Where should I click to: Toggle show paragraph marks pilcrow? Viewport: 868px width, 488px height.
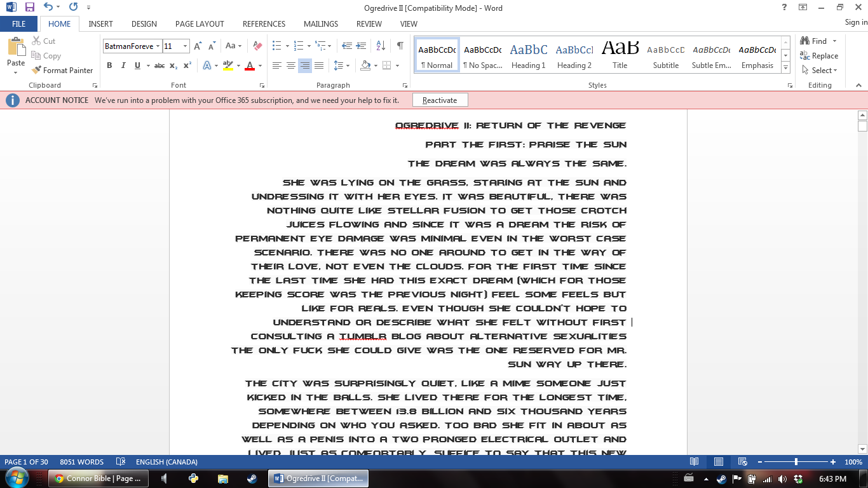coord(400,46)
